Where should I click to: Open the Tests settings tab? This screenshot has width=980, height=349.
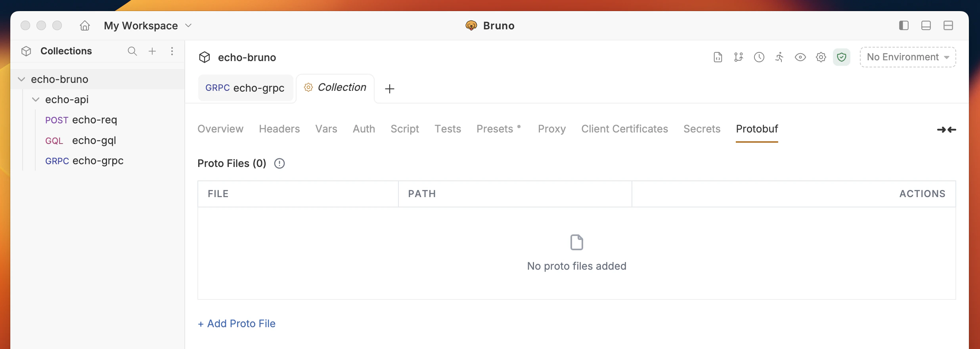[448, 129]
